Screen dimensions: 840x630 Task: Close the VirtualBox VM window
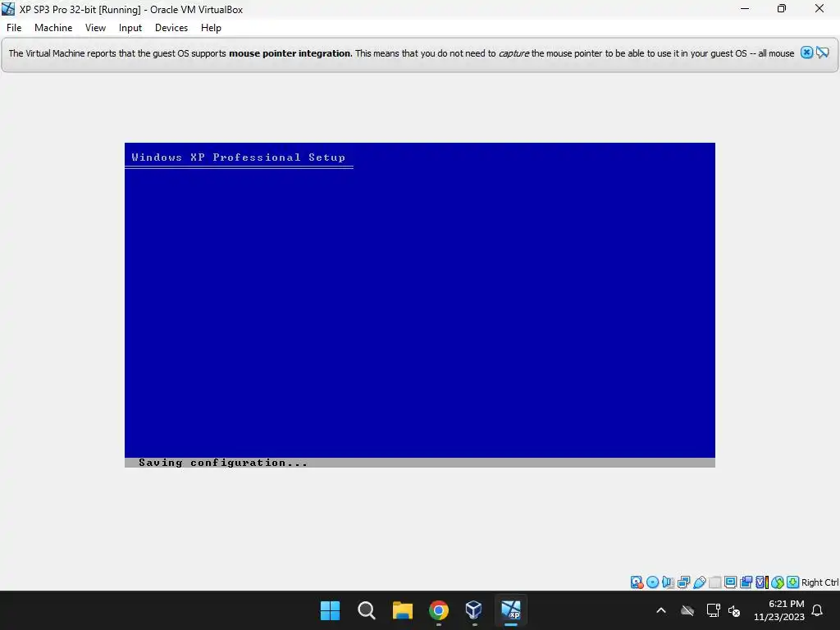819,8
